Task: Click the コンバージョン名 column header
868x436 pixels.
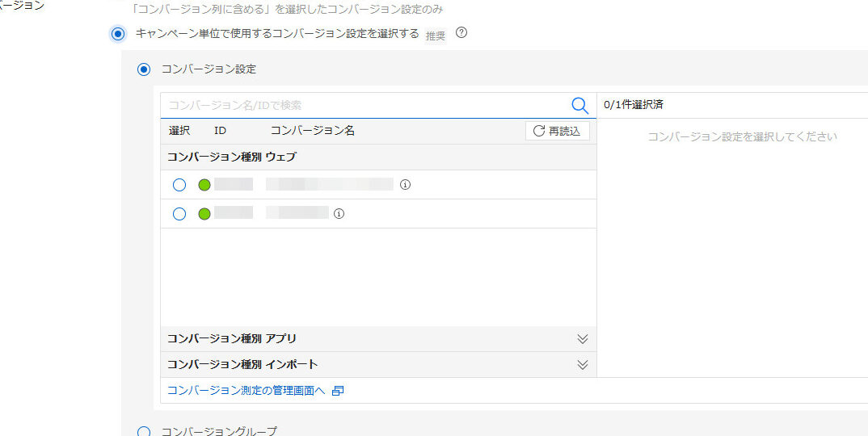Action: pyautogui.click(x=312, y=131)
